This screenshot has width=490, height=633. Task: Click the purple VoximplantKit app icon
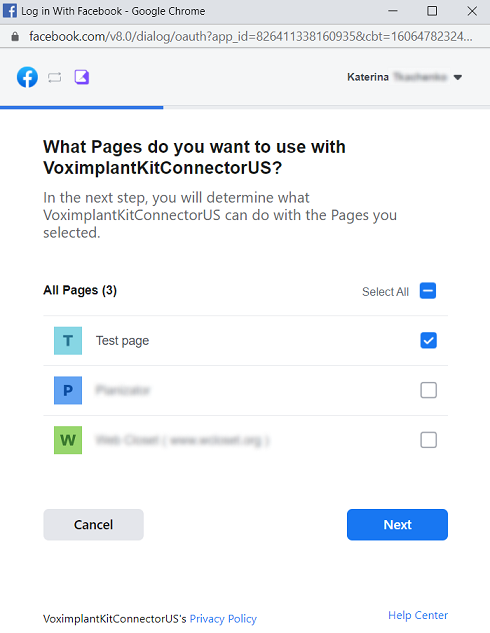82,77
